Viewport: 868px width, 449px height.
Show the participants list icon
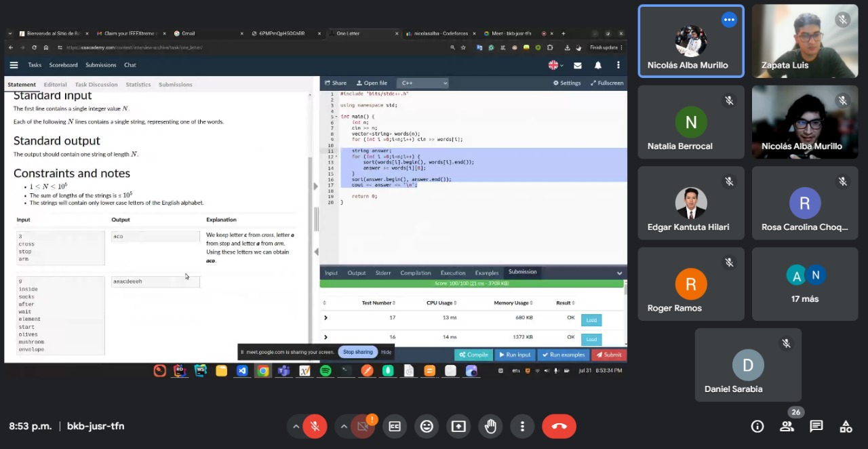[787, 426]
